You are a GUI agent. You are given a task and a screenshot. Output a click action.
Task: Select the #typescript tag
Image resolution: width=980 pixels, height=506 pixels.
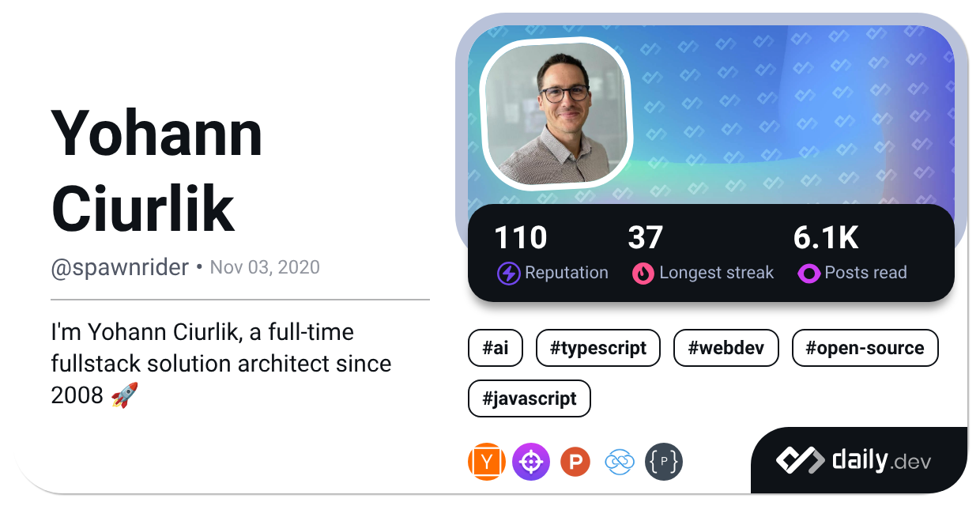597,348
